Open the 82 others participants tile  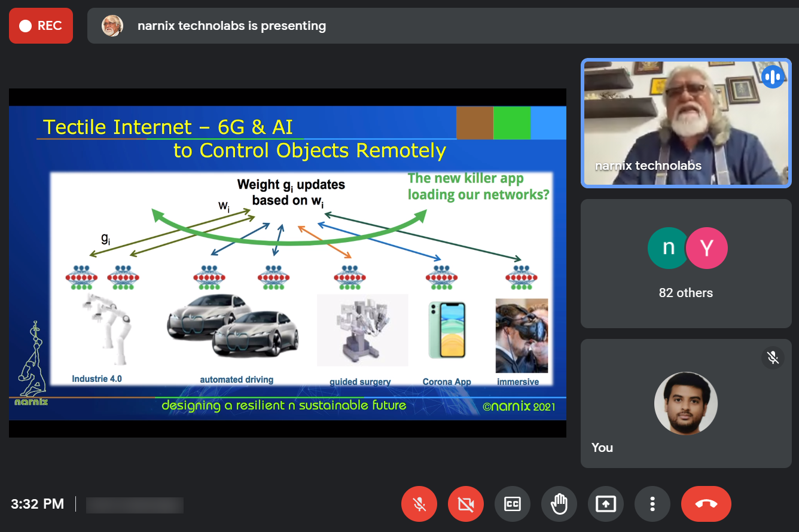pos(686,264)
